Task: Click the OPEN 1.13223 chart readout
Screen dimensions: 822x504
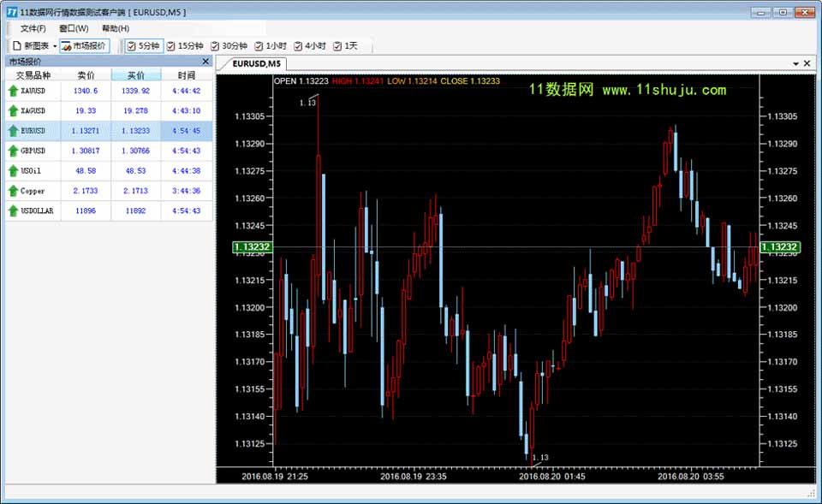Action: (301, 80)
